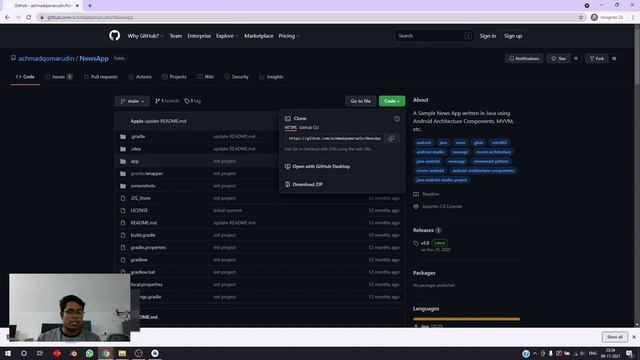Image resolution: width=640 pixels, height=360 pixels.
Task: Open the Windows Start menu
Action: (8, 353)
